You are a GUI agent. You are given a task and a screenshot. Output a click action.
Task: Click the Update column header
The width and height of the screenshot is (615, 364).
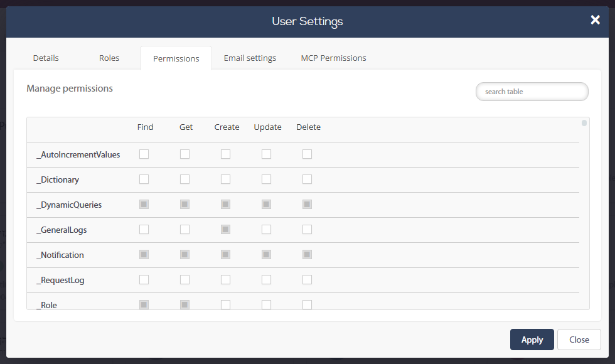(x=267, y=127)
